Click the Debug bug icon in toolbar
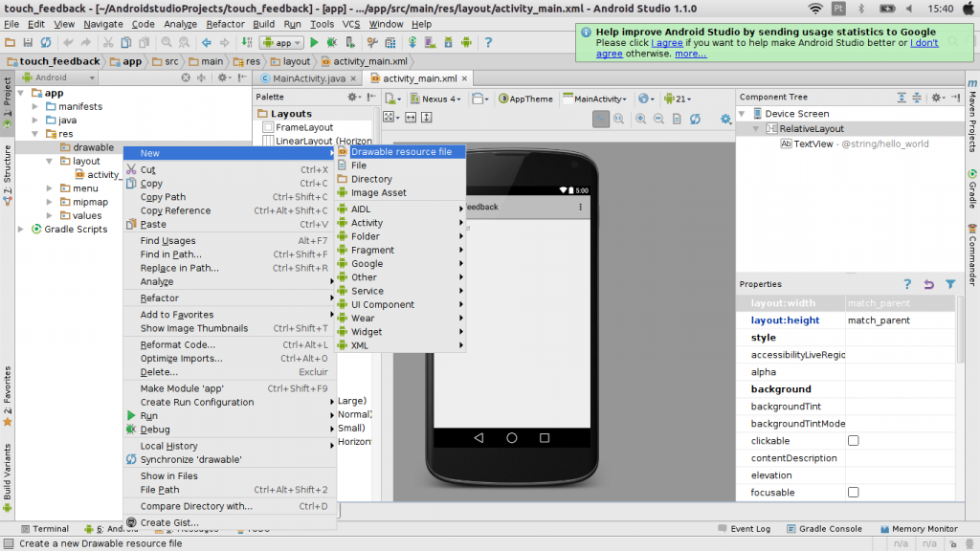This screenshot has height=551, width=980. pyautogui.click(x=333, y=42)
